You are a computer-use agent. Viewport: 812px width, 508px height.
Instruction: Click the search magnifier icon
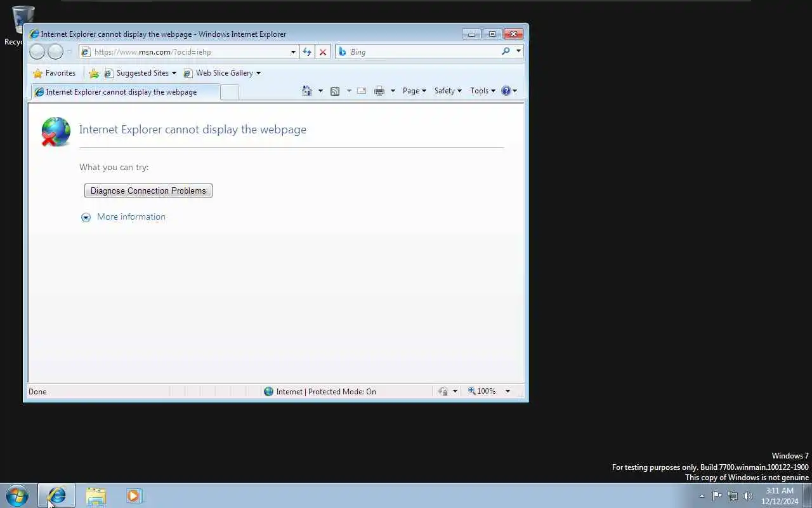pos(506,51)
